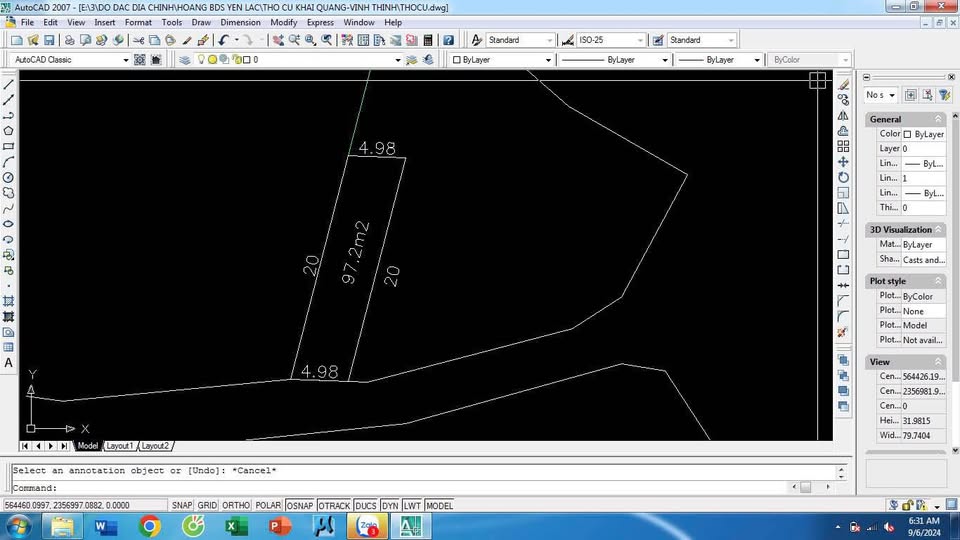Open the Layer Properties Manager icon
Image resolution: width=960 pixels, height=540 pixels.
[185, 60]
